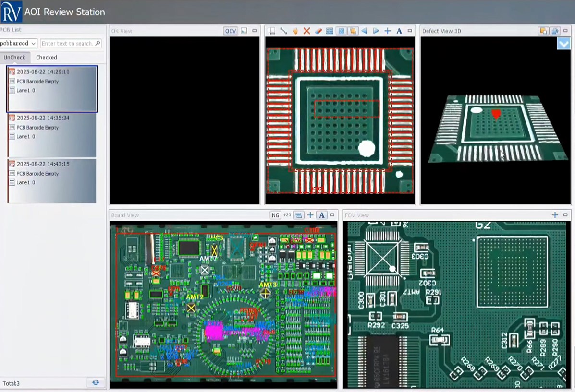The image size is (575, 392).
Task: Toggle the A text labels in Board View
Action: coord(322,215)
